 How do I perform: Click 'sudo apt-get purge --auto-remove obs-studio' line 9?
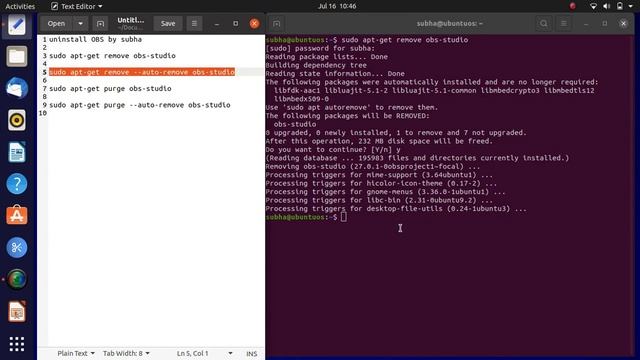[x=140, y=105]
